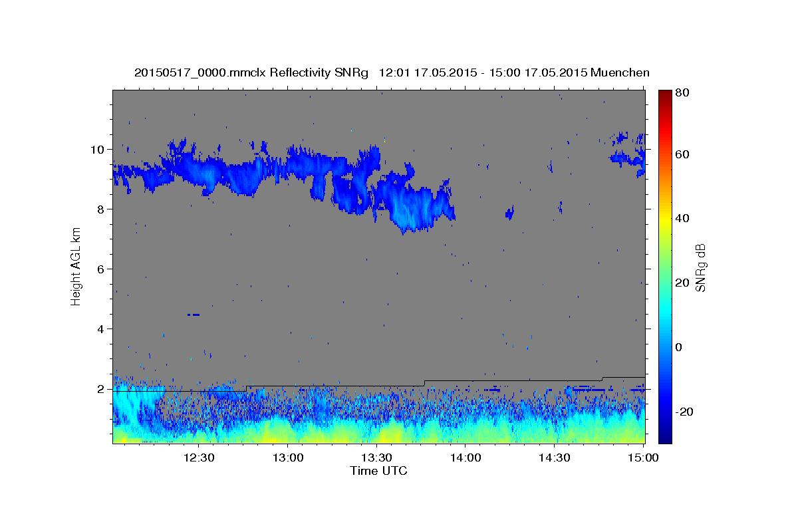Click the colorbar value 0
798x532 pixels.
click(679, 347)
